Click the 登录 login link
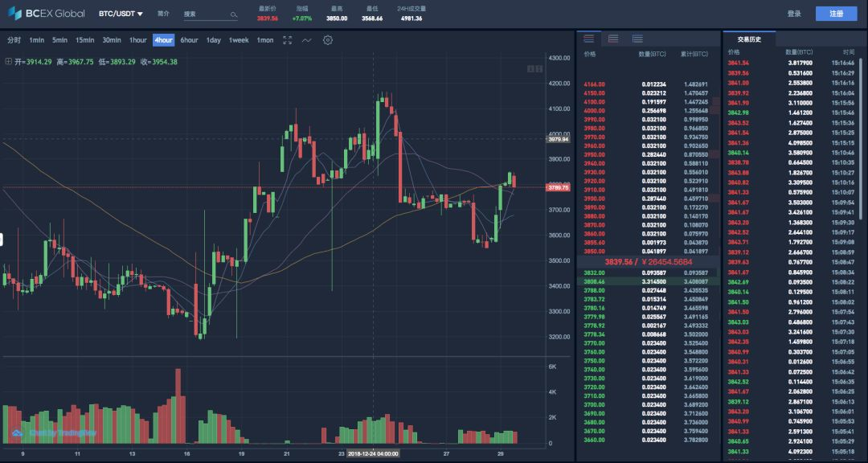868x463 pixels. 794,14
